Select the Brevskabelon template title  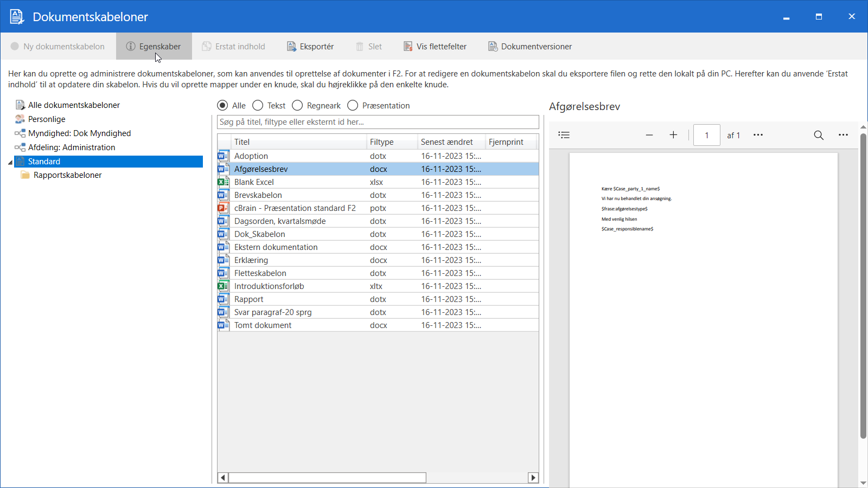tap(258, 195)
